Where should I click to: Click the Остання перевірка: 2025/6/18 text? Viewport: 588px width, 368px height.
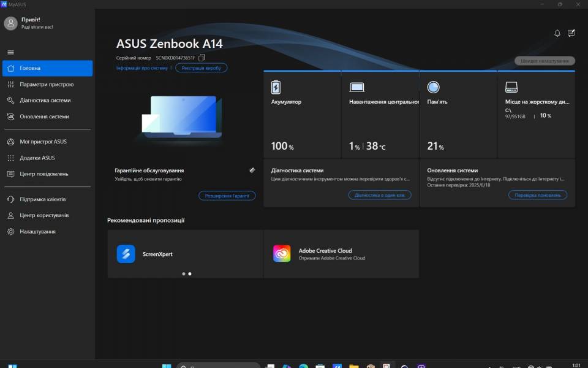click(x=459, y=185)
